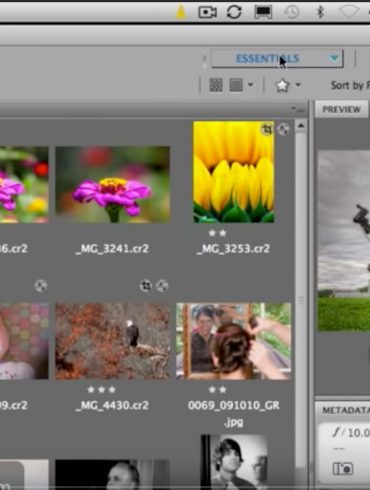Open the dropdown arrow beside thumbnail options icon
Screen dimensions: 370x490
250,85
